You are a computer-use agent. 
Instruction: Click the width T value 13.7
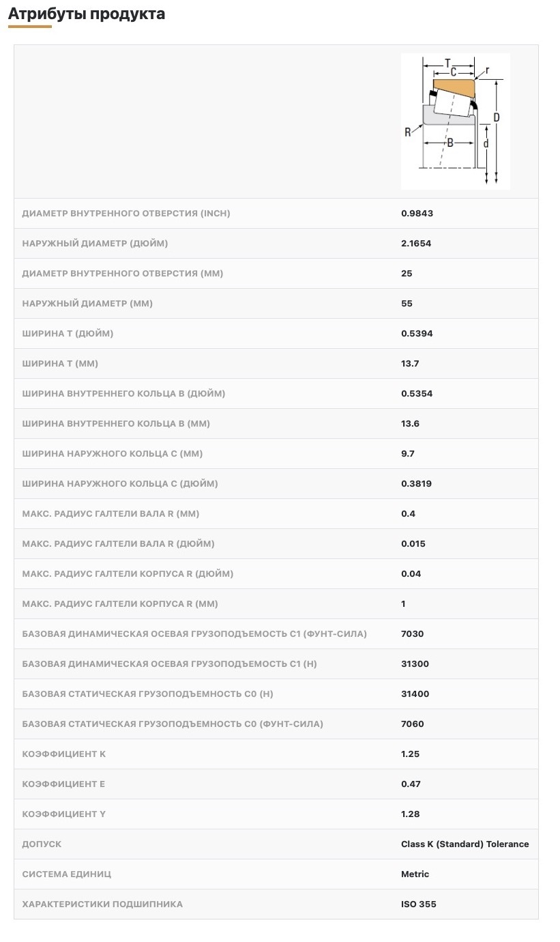(410, 364)
